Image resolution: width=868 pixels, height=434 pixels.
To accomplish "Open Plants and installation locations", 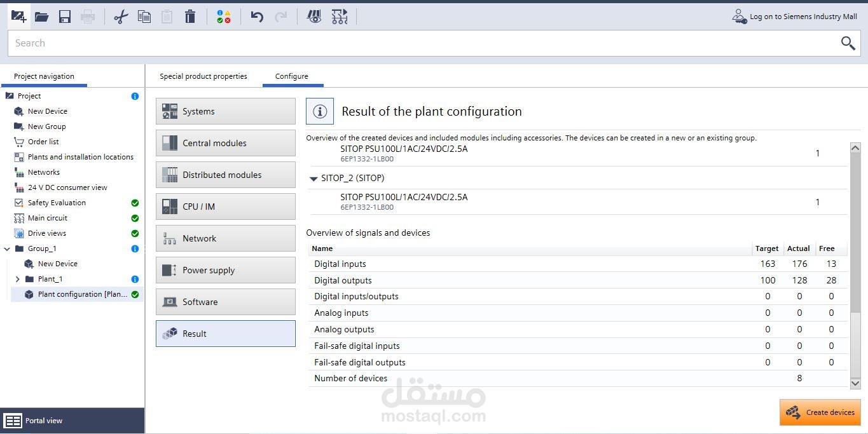I will coord(81,157).
